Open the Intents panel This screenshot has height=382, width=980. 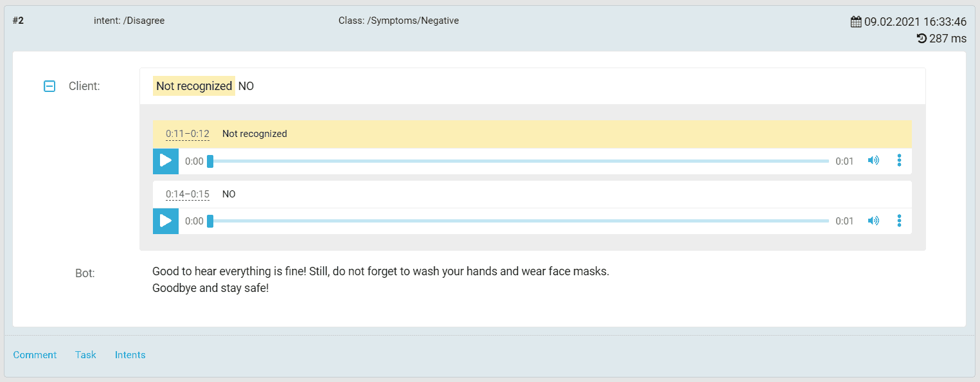[130, 354]
